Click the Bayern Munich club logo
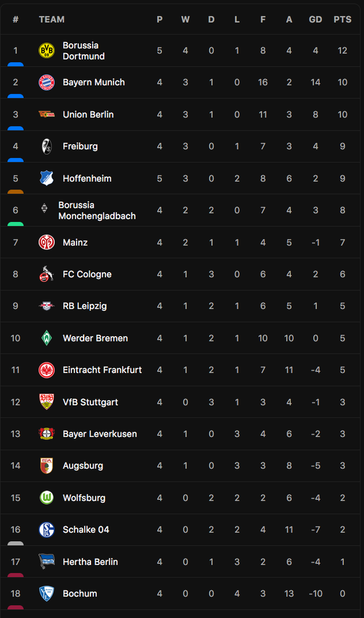364x618 pixels. (47, 83)
